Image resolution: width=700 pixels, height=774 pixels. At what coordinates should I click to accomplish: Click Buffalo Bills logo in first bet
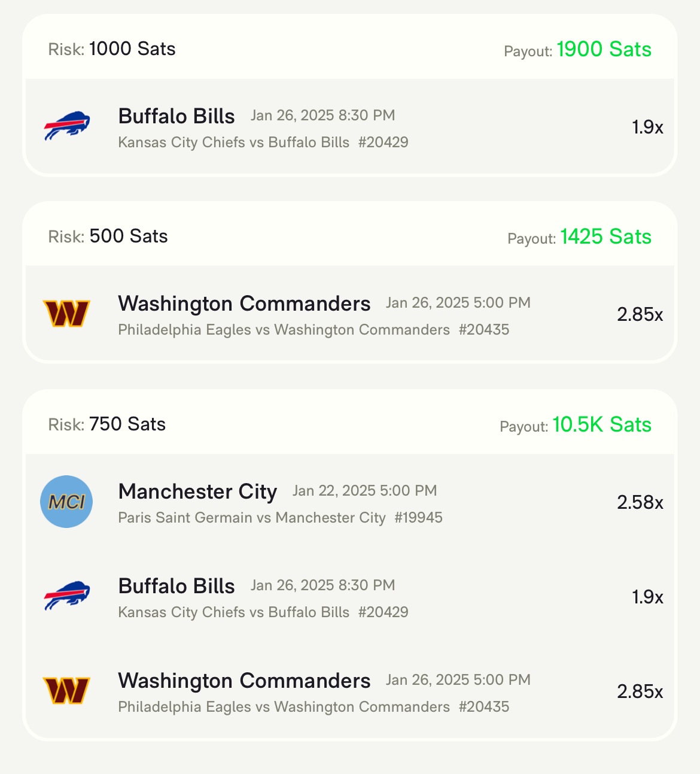click(x=66, y=126)
